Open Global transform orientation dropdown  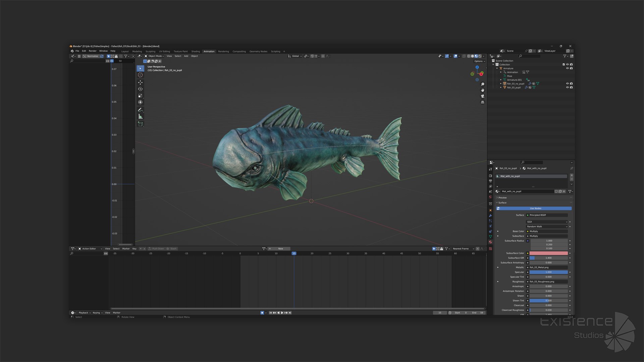pos(295,56)
